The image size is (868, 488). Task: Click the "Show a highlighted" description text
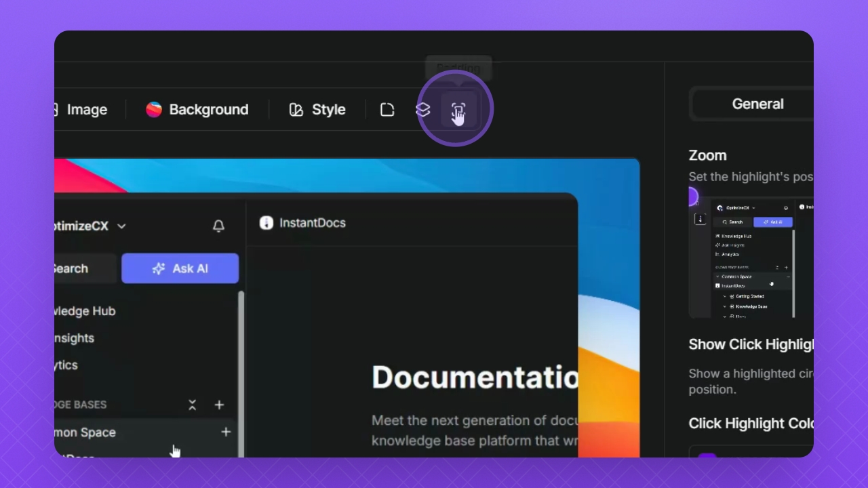pos(751,381)
